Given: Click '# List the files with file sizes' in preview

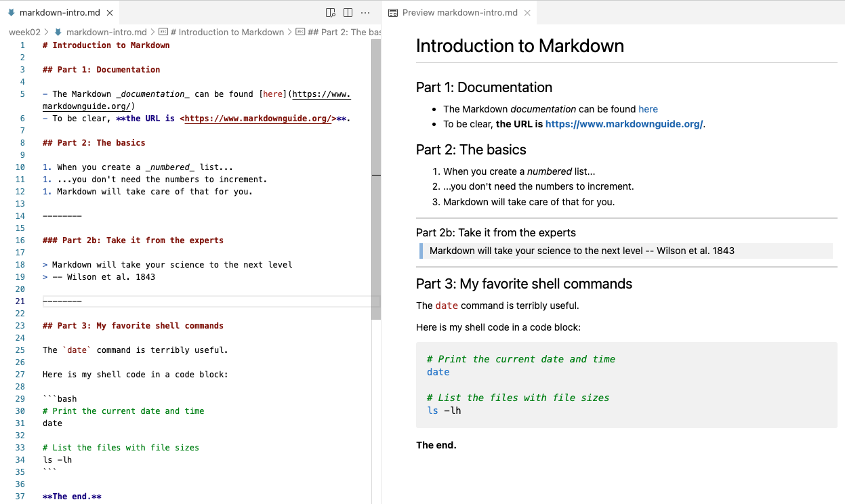Looking at the screenshot, I should pyautogui.click(x=518, y=398).
